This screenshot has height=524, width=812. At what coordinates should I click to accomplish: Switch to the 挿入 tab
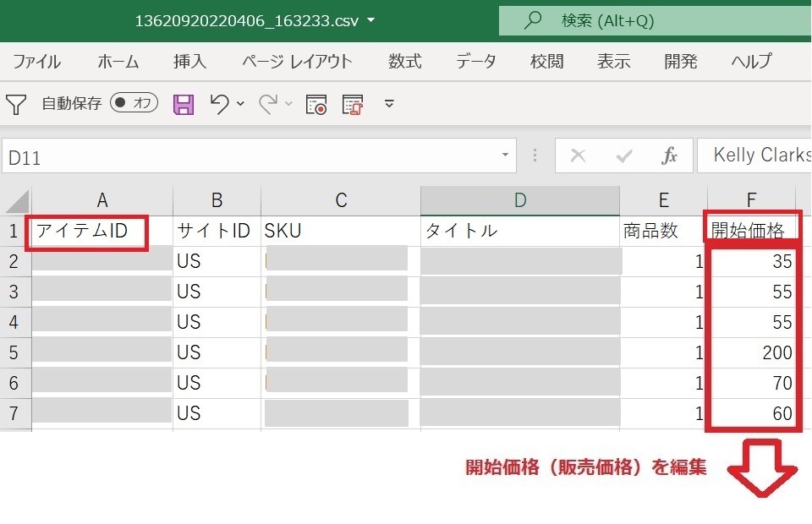189,62
